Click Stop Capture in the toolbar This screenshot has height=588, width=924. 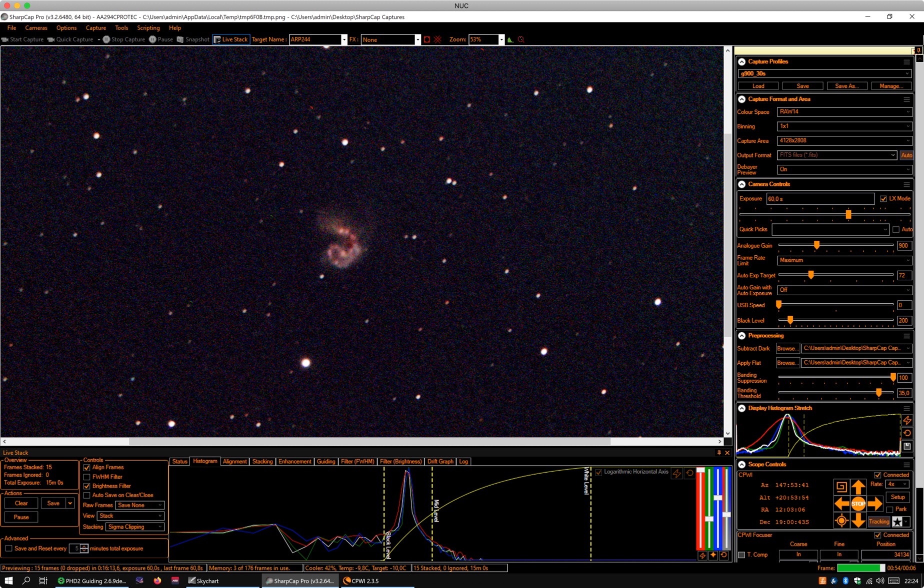124,39
